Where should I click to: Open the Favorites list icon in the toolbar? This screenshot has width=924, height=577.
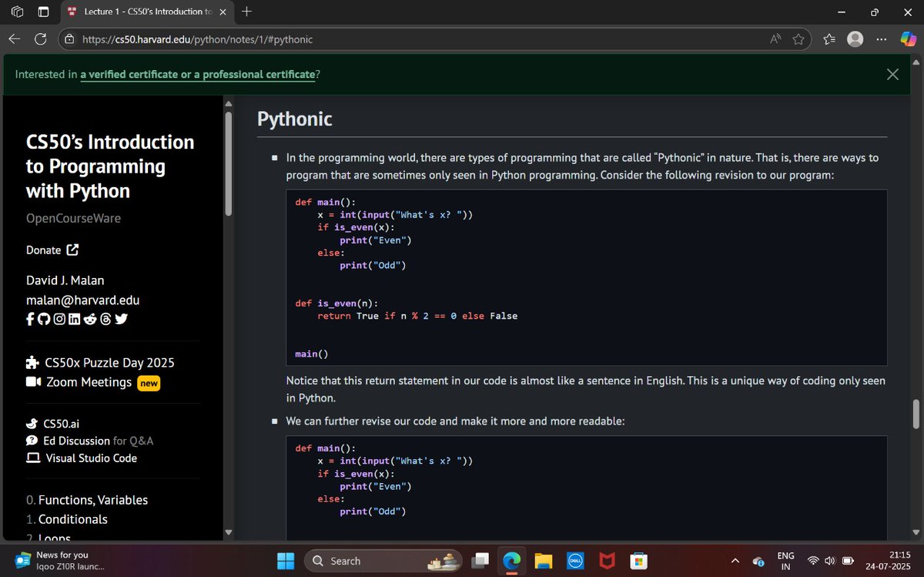[x=829, y=39]
